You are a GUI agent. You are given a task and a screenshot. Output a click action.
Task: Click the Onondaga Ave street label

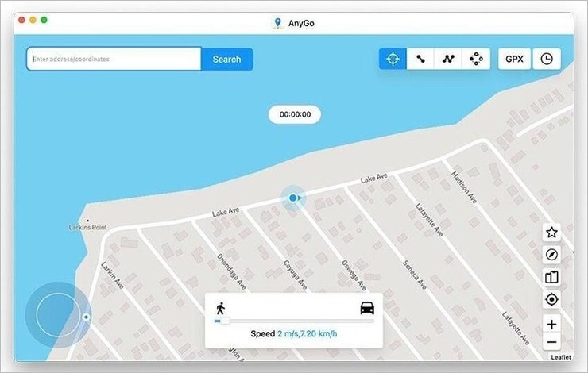(x=232, y=272)
